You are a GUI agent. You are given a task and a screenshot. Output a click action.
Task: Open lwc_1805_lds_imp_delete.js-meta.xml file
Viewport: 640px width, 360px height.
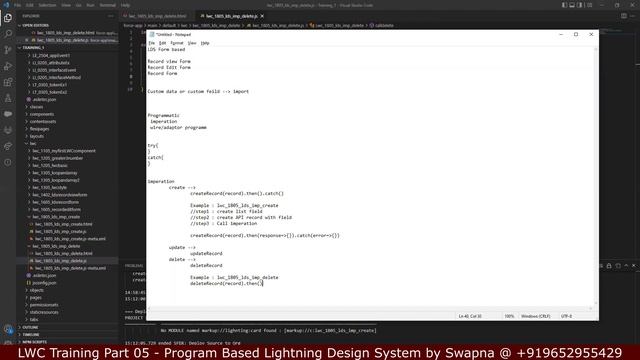pos(70,268)
